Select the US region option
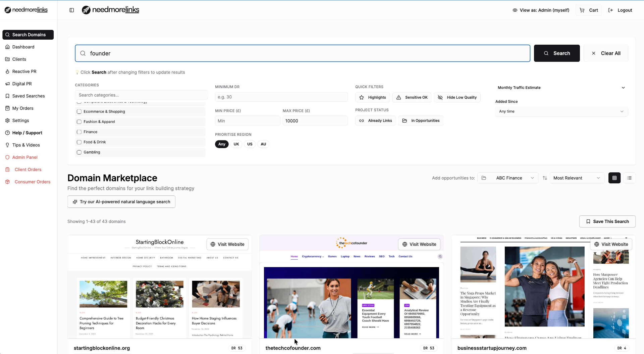 point(250,144)
